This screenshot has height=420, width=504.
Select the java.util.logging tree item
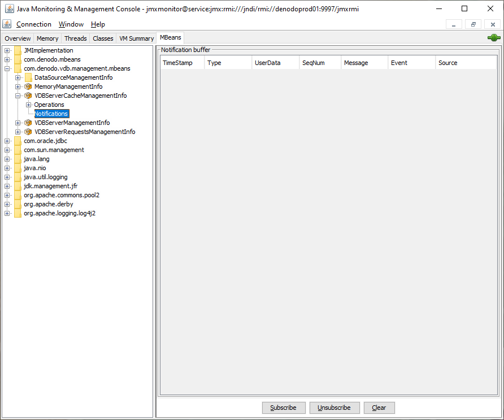coord(46,177)
